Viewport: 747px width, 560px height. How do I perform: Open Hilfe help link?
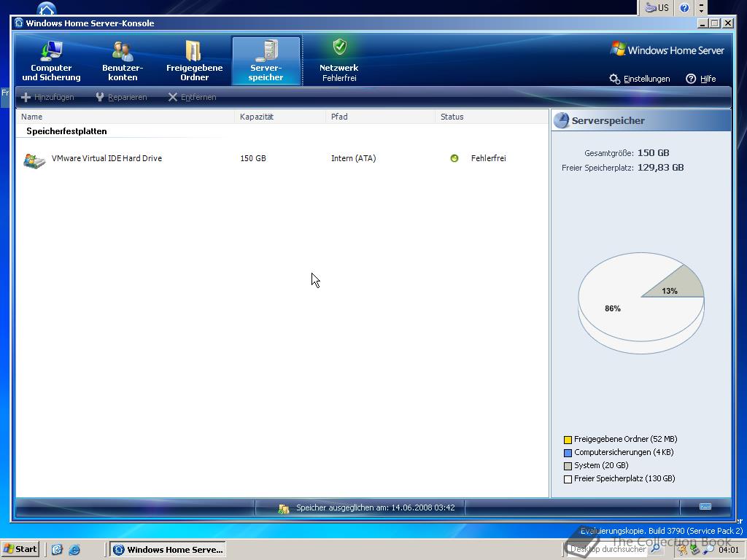point(701,79)
